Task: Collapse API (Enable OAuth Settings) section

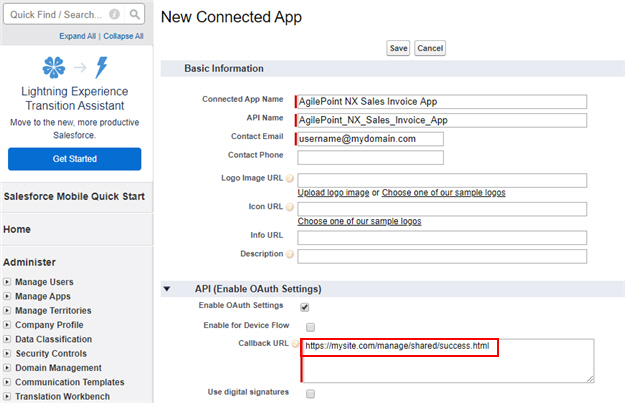Action: point(167,289)
